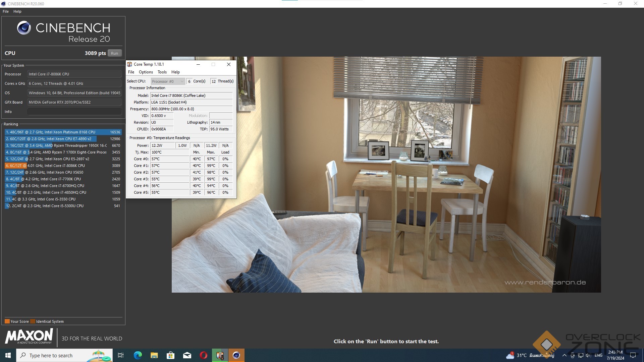Open File Explorer from taskbar
This screenshot has height=362, width=644.
154,355
